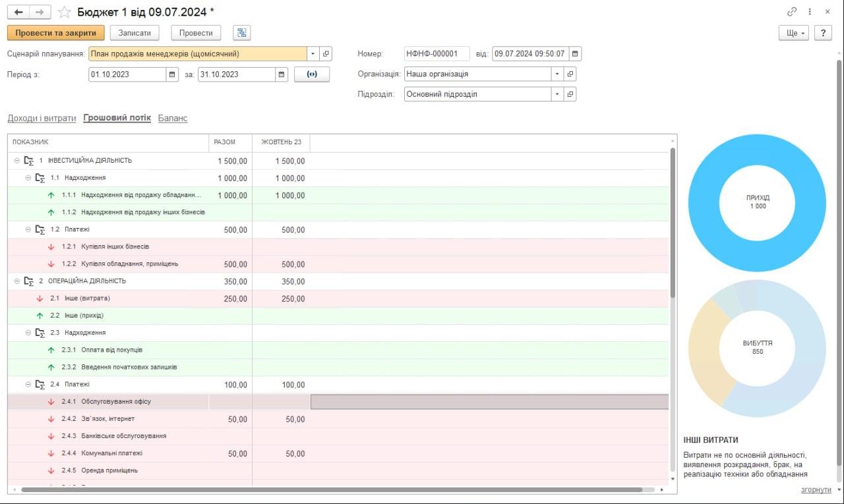Open Сценарій планування dropdown list
Image resolution: width=844 pixels, height=504 pixels.
coord(313,54)
